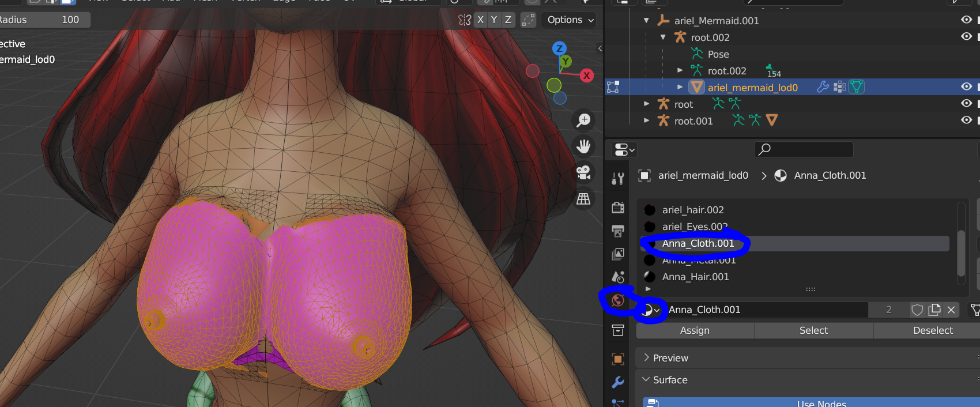Viewport: 980px width, 407px height.
Task: Toggle the mesh symmetry mirror icon
Action: (x=465, y=20)
